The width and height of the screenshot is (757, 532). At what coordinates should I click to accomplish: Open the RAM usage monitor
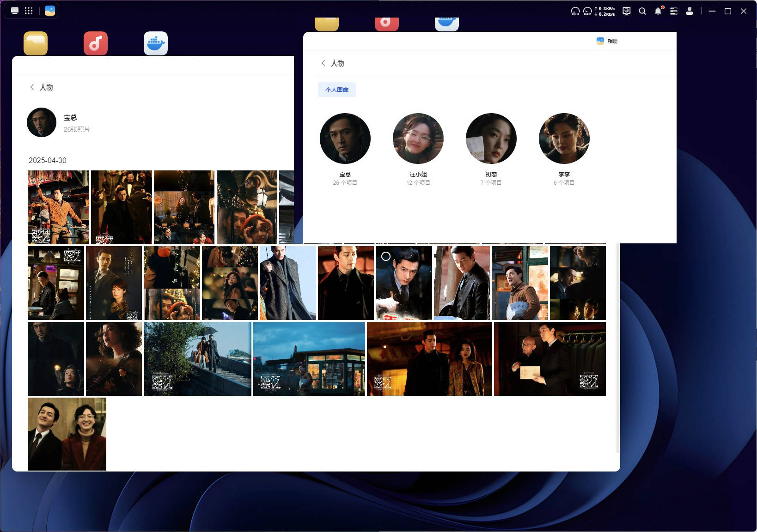click(x=587, y=11)
